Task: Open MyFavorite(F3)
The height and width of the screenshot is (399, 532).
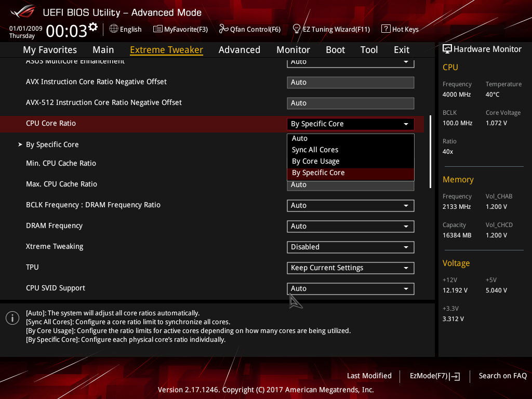Action: point(180,29)
